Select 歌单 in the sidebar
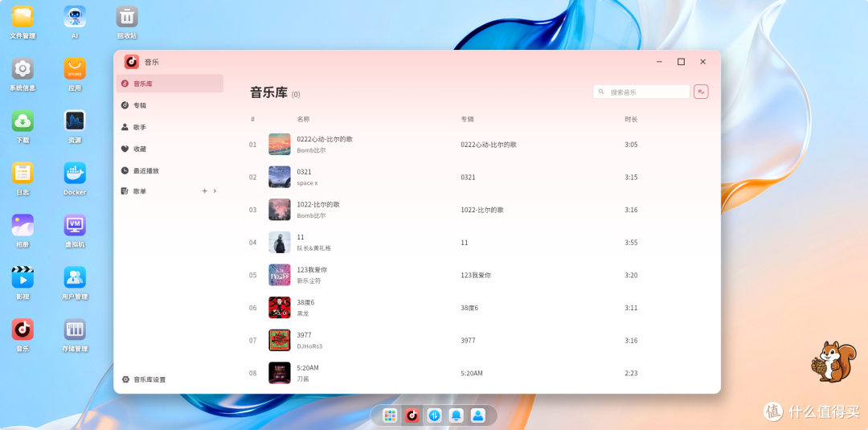This screenshot has height=430, width=868. (140, 191)
